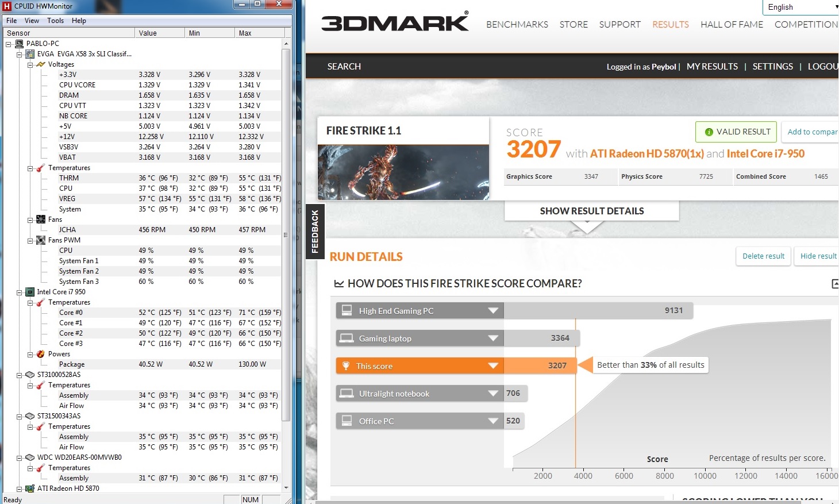Viewport: 839px width, 504px height.
Task: Click the HWMonitor vertical scrollbar
Action: coord(286,230)
